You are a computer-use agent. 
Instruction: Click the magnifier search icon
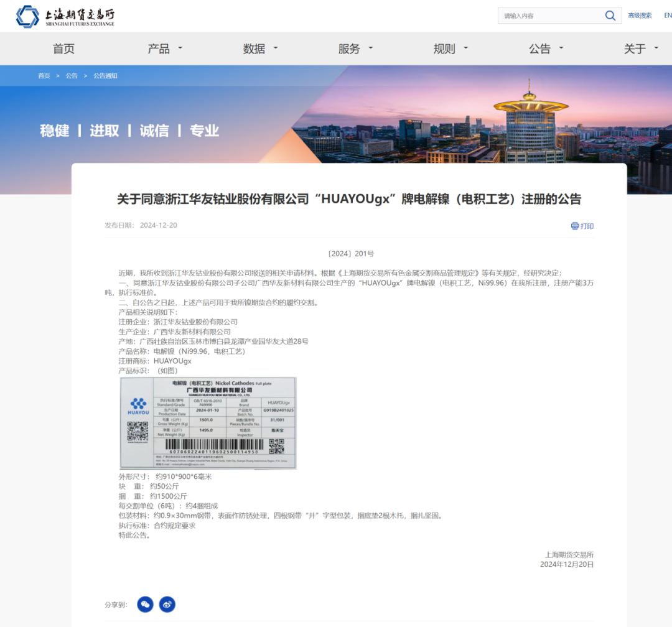(610, 16)
